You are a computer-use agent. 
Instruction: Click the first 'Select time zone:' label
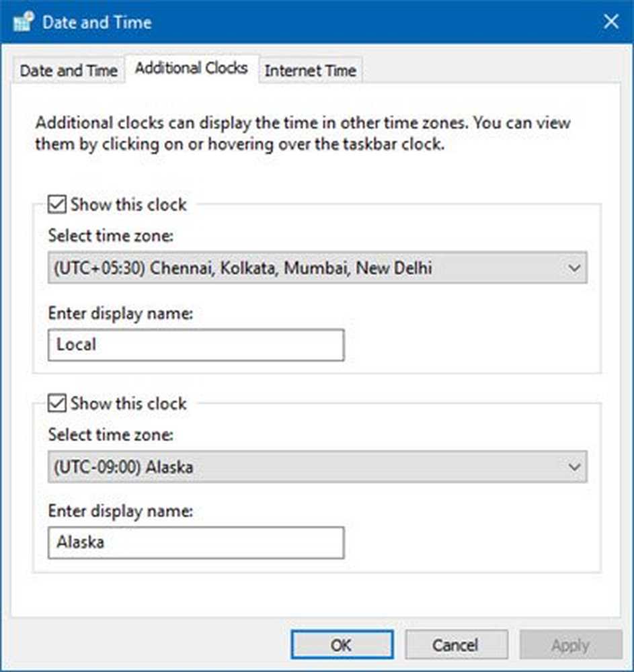110,237
